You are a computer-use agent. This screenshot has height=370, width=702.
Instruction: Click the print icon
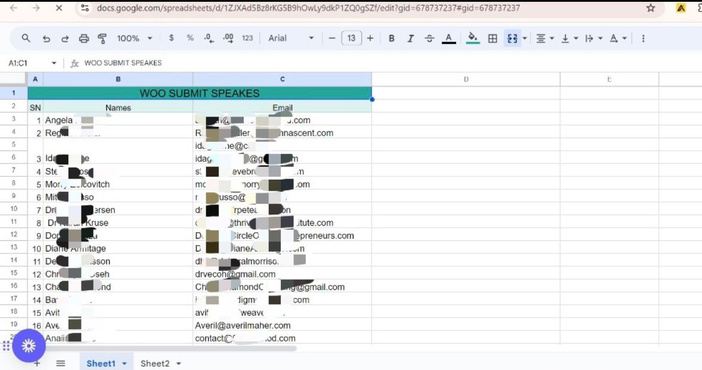point(84,39)
